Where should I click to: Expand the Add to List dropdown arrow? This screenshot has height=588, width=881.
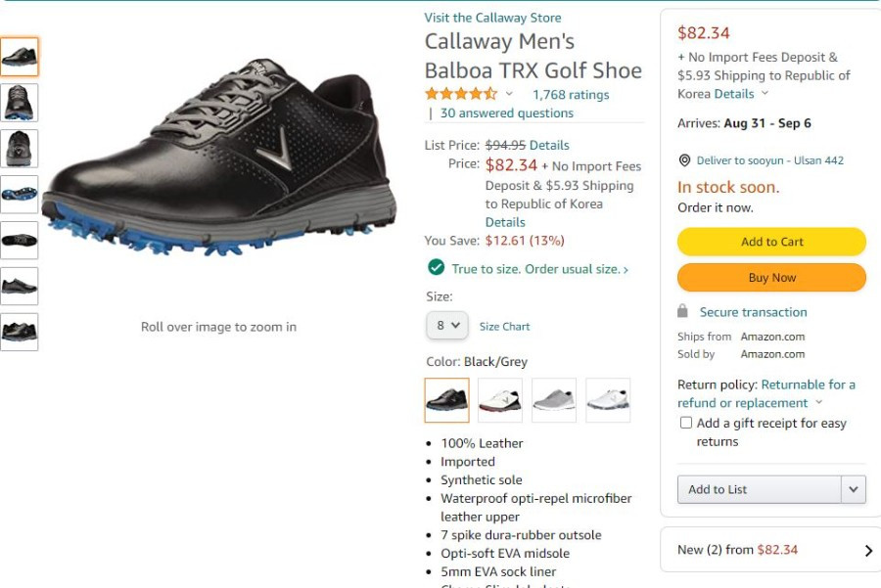854,489
